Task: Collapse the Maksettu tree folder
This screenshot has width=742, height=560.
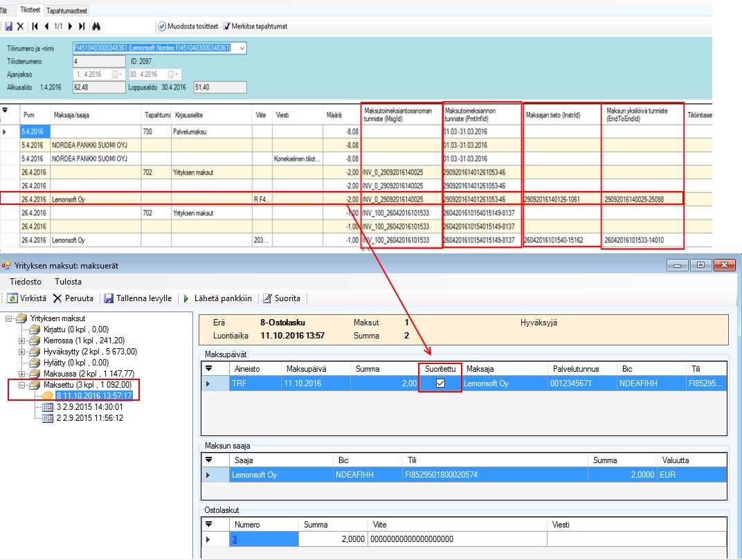Action: (x=22, y=384)
